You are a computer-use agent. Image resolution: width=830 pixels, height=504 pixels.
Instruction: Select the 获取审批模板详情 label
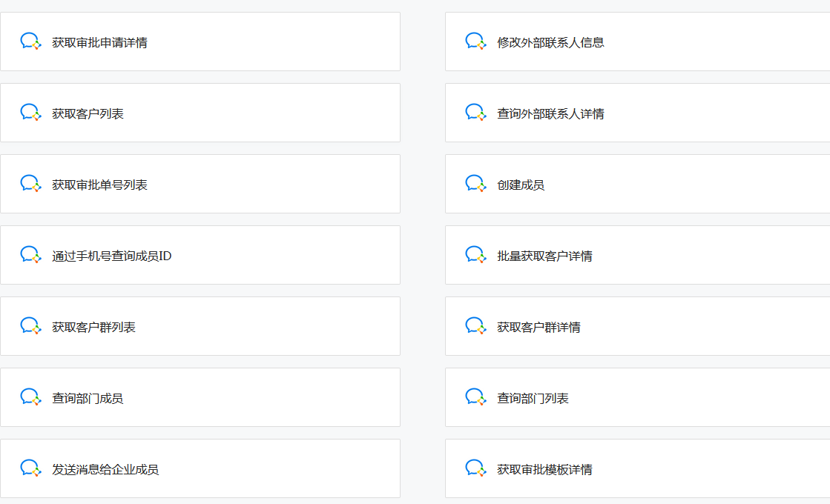coord(544,469)
